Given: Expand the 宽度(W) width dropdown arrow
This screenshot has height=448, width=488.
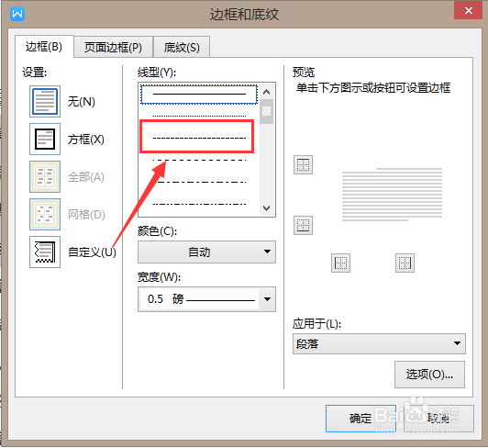Looking at the screenshot, I should pos(267,299).
